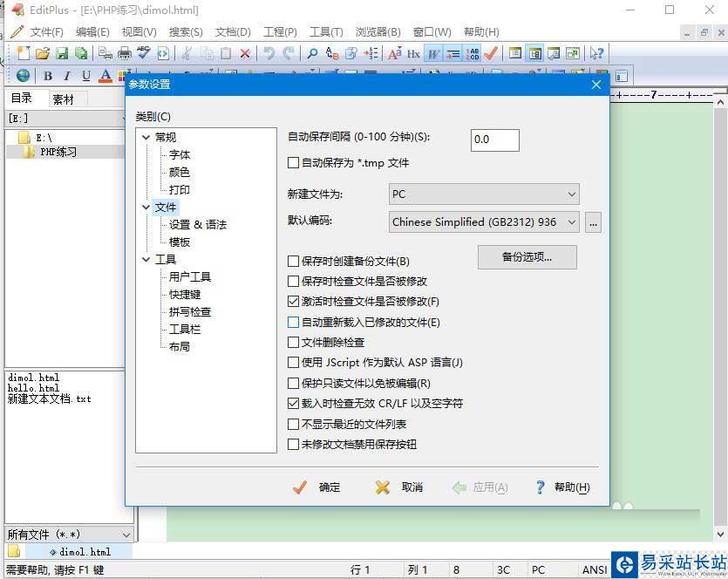Image resolution: width=728 pixels, height=579 pixels.
Task: Open the 编辑(E) menu
Action: pyautogui.click(x=92, y=32)
